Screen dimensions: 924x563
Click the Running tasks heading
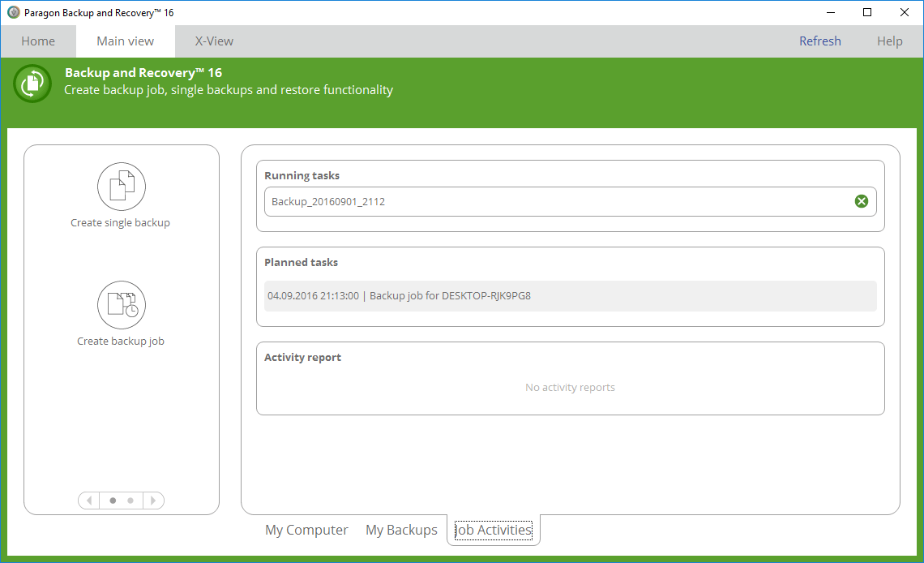point(302,176)
